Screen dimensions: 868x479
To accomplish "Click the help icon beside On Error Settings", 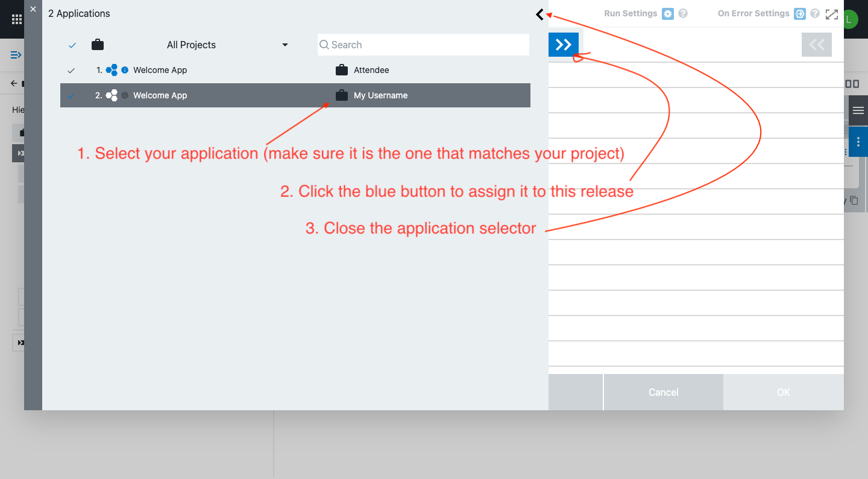I will coord(815,13).
